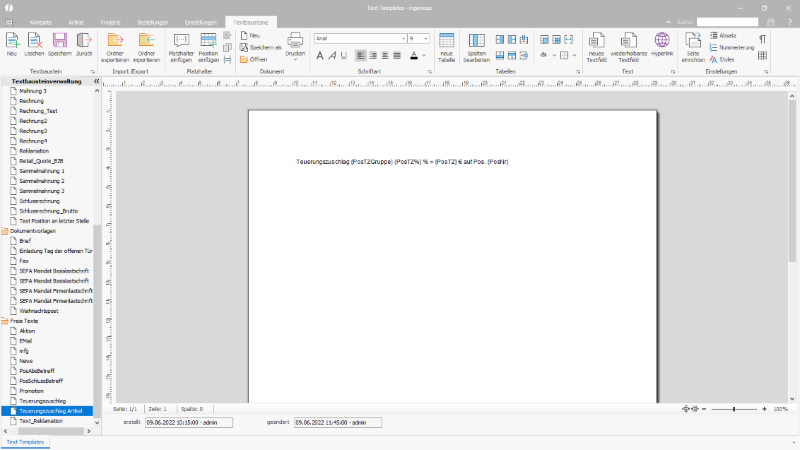Click Ordner exportieren
800x450 pixels.
[115, 47]
